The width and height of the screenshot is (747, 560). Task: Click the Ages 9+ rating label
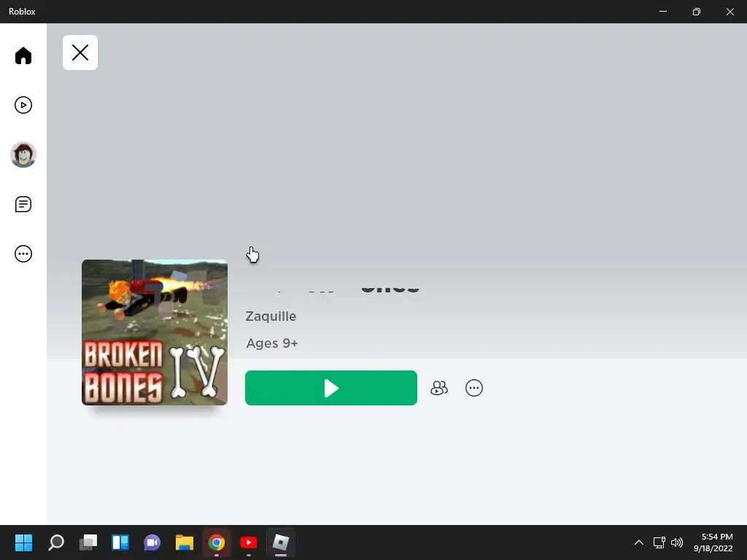pos(272,343)
